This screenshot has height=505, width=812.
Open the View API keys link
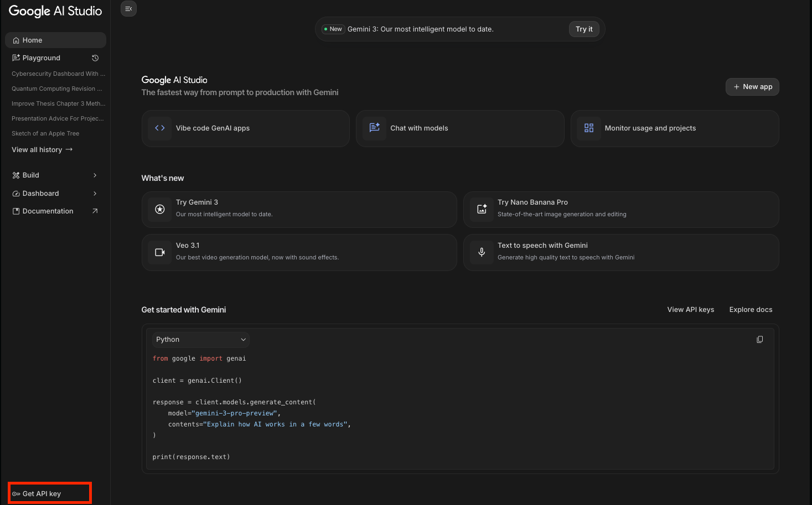pyautogui.click(x=690, y=310)
